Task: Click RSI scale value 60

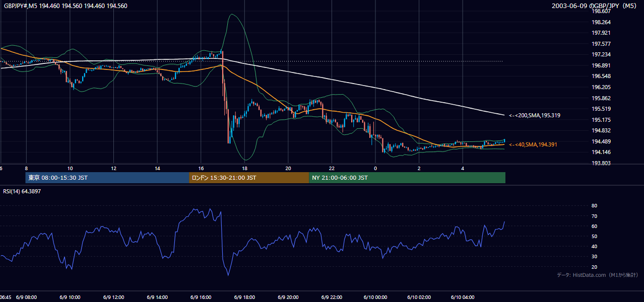Action: (594, 226)
